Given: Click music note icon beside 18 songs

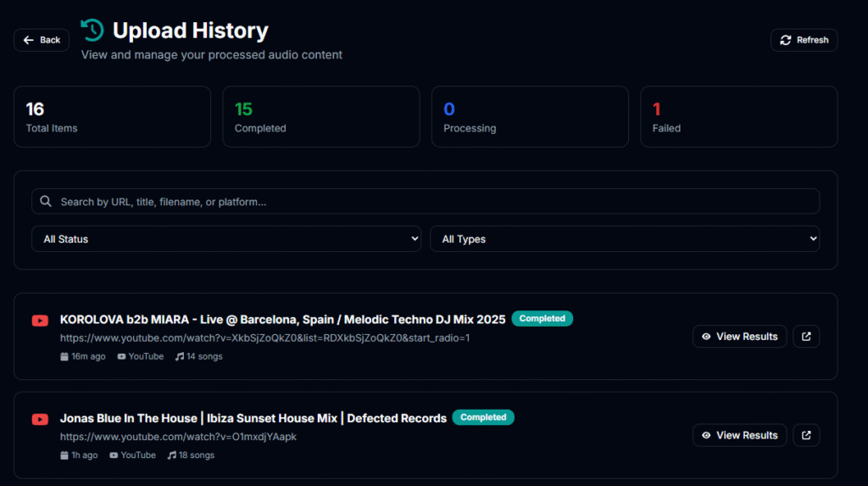Looking at the screenshot, I should point(171,455).
